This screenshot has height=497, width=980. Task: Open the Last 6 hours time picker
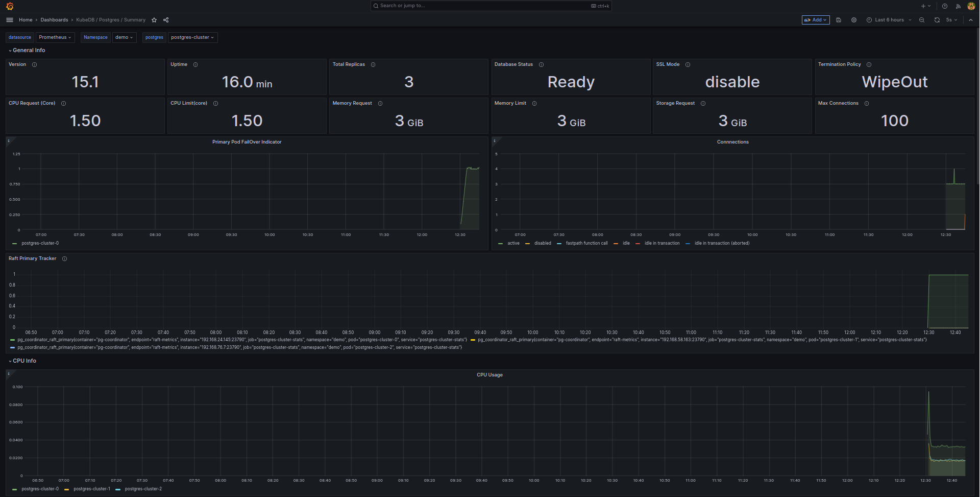coord(888,20)
